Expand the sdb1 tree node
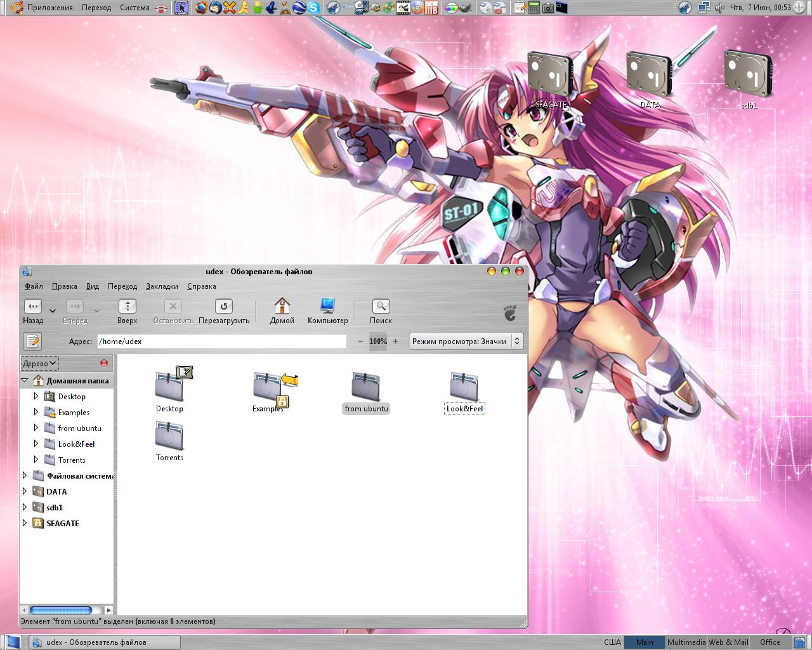812x650 pixels. pos(25,507)
